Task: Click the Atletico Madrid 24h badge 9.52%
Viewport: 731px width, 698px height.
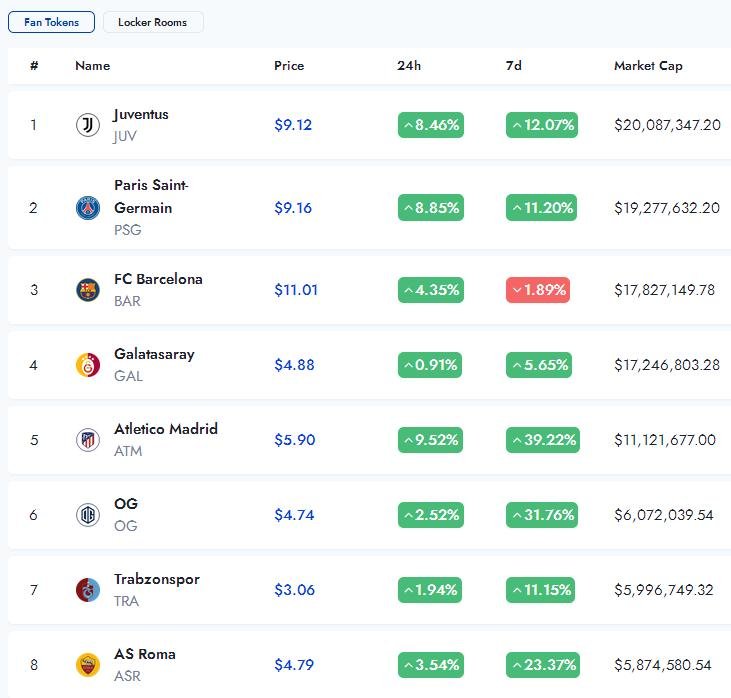Action: pos(430,440)
